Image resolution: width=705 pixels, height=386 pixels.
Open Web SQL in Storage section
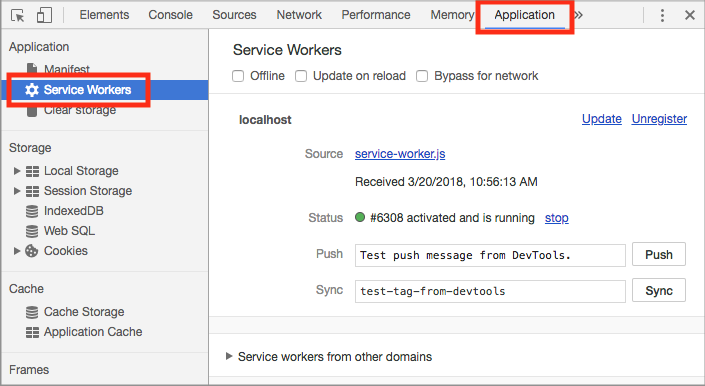[61, 231]
